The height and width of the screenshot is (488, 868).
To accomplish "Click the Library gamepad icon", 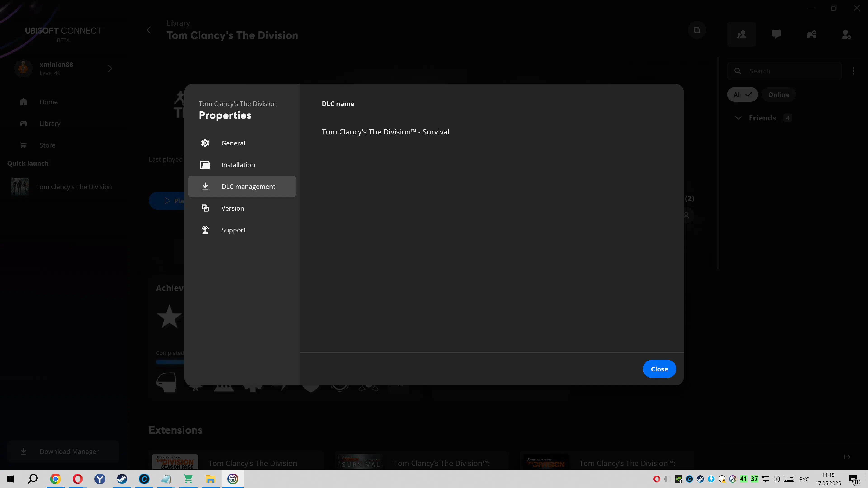I will 23,123.
